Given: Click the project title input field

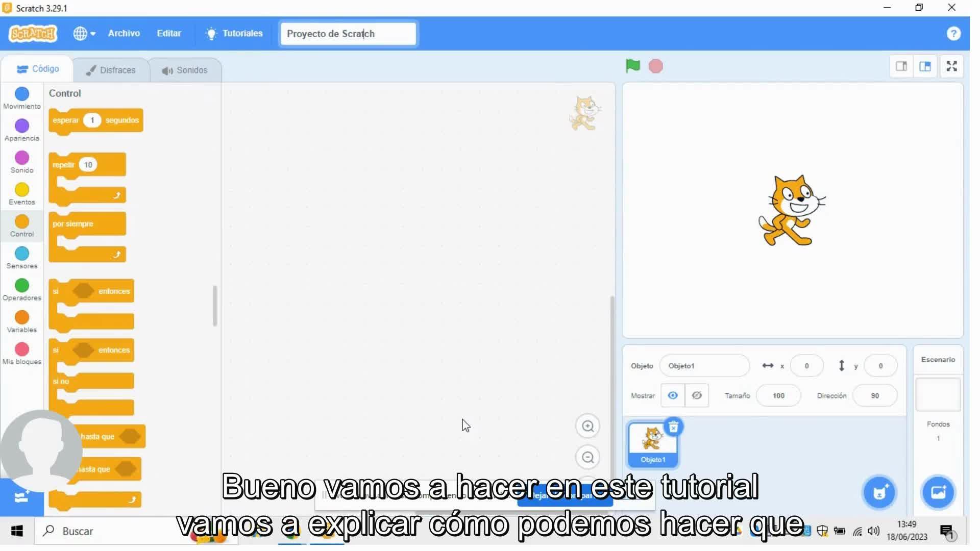Looking at the screenshot, I should 348,34.
